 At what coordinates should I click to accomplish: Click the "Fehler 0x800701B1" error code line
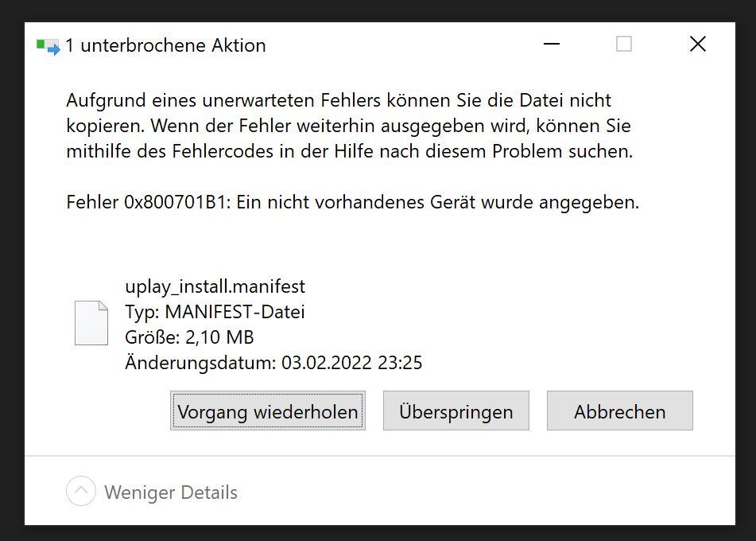click(352, 202)
